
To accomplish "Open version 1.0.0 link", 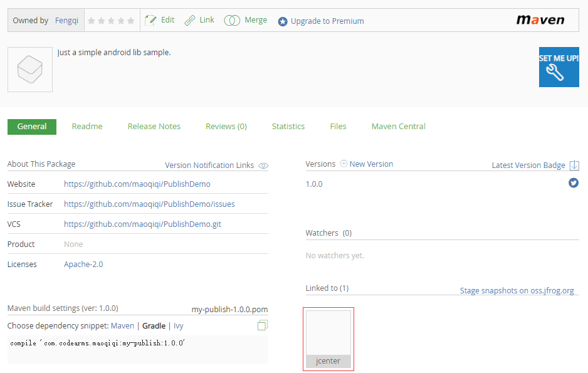I will coord(314,184).
